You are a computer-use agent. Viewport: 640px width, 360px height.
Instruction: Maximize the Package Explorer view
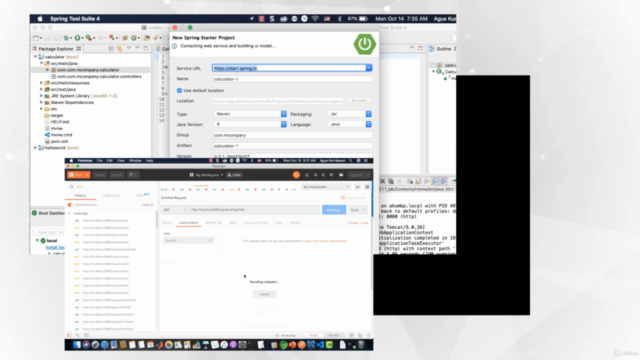[146, 48]
